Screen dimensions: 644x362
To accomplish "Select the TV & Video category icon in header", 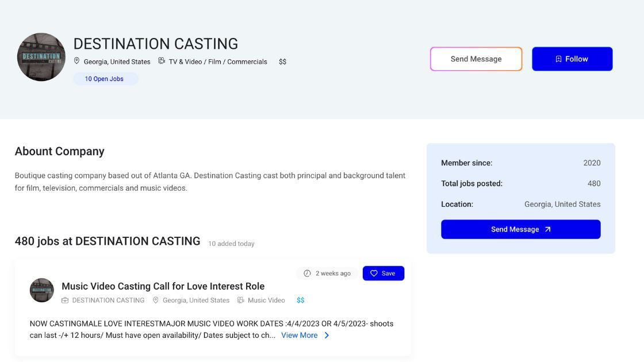I will click(162, 61).
